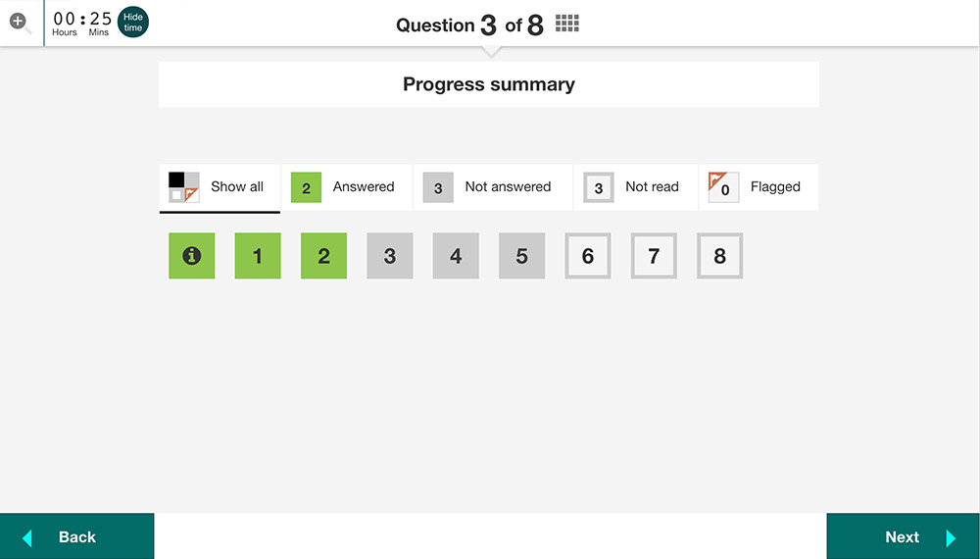Open unread question 6
Image resolution: width=980 pixels, height=559 pixels.
[588, 256]
